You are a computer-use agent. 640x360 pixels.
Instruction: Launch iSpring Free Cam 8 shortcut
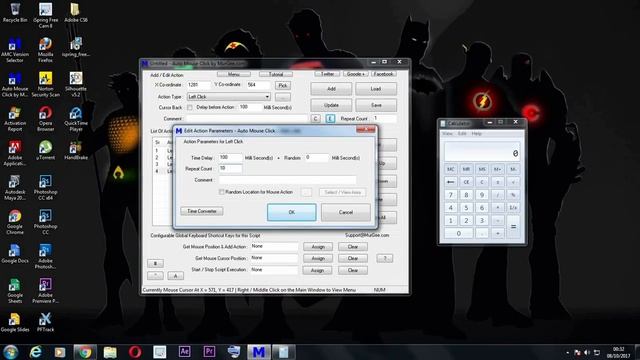pos(45,15)
